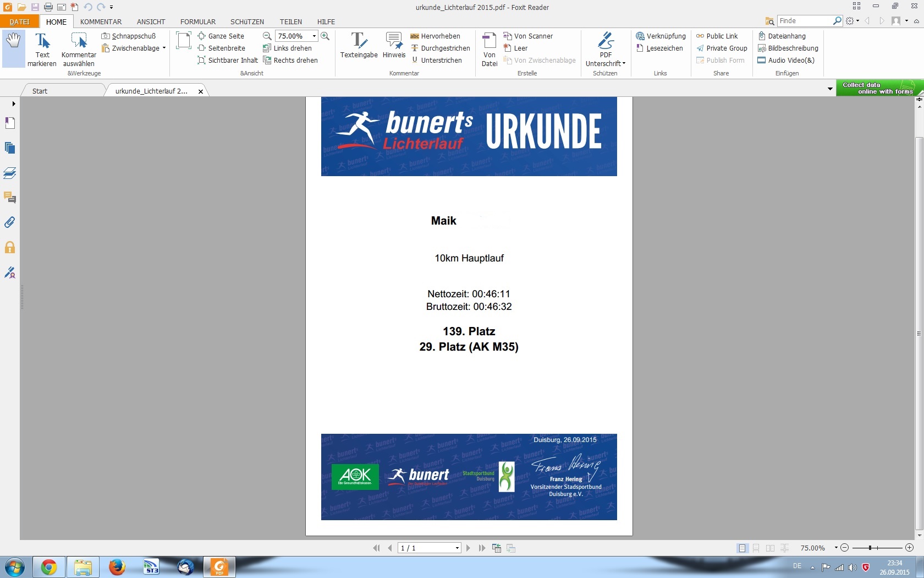Open the attachments paperclip side panel
The height and width of the screenshot is (578, 924).
pos(10,222)
